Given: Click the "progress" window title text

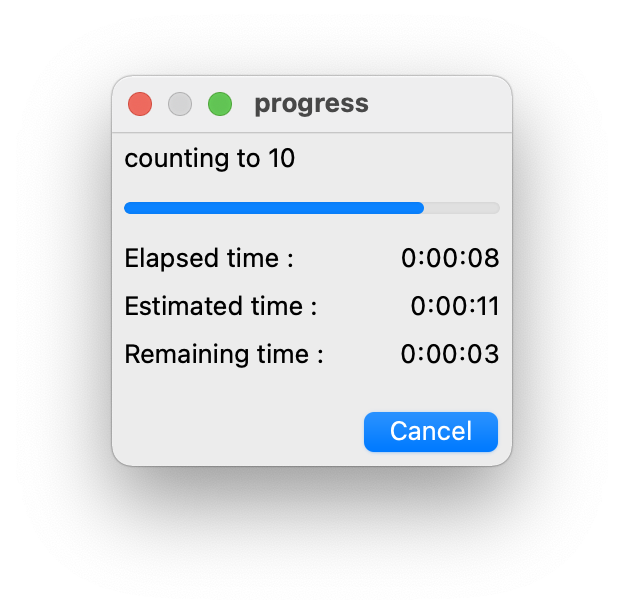Looking at the screenshot, I should coord(311,103).
